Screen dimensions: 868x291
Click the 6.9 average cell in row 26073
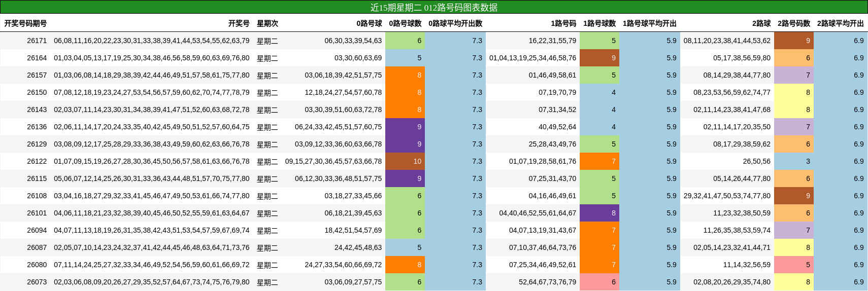pos(841,282)
